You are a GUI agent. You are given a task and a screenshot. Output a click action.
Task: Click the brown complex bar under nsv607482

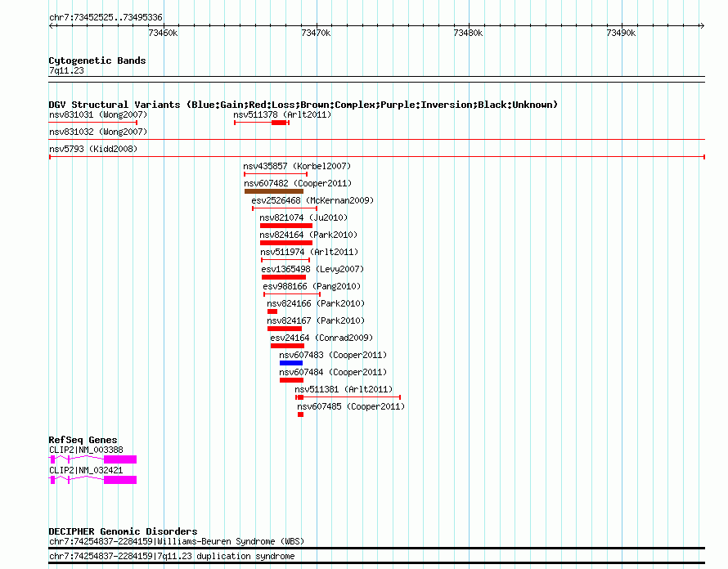274,191
